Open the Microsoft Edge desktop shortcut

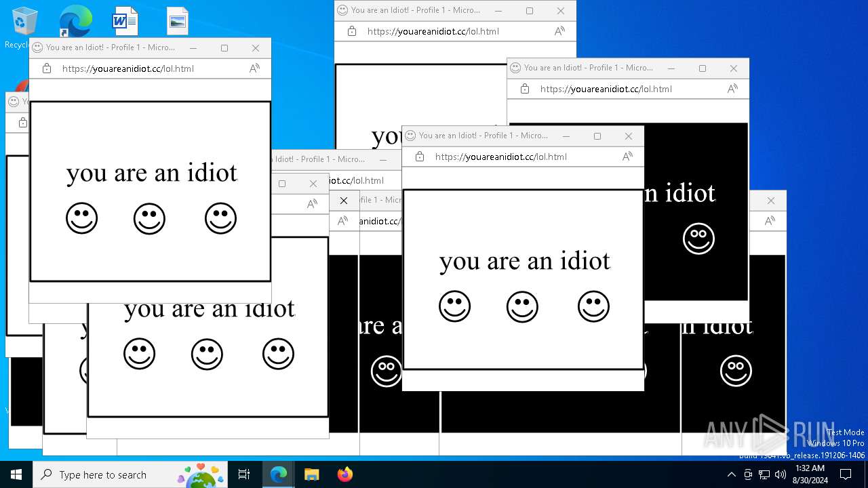pyautogui.click(x=75, y=22)
